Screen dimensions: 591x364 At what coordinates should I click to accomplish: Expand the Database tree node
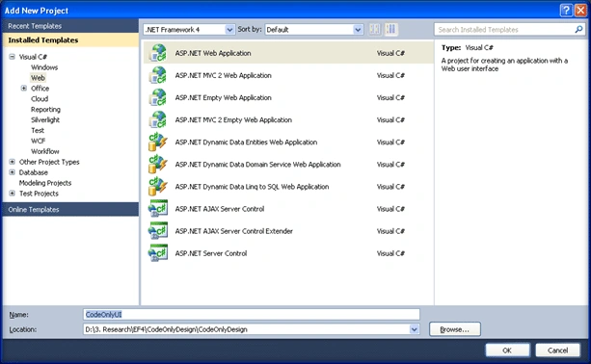tap(13, 172)
